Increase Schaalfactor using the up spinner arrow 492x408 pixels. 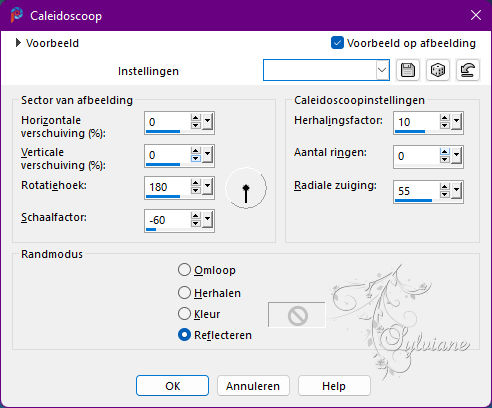(195, 216)
